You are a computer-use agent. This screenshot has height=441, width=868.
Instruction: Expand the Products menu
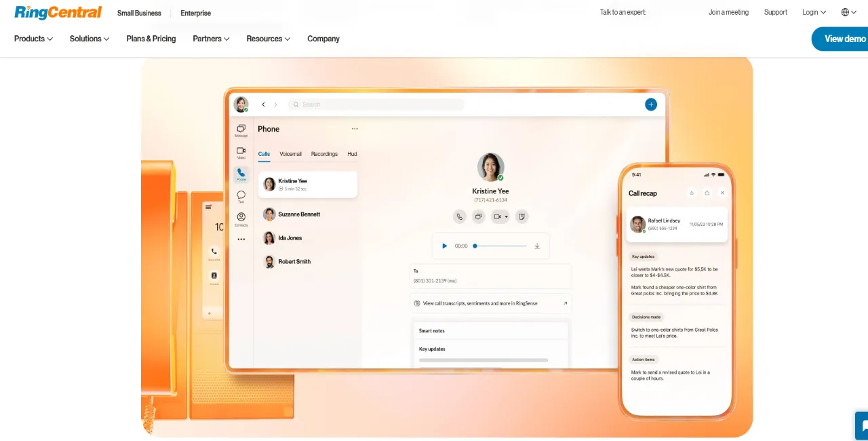click(33, 39)
